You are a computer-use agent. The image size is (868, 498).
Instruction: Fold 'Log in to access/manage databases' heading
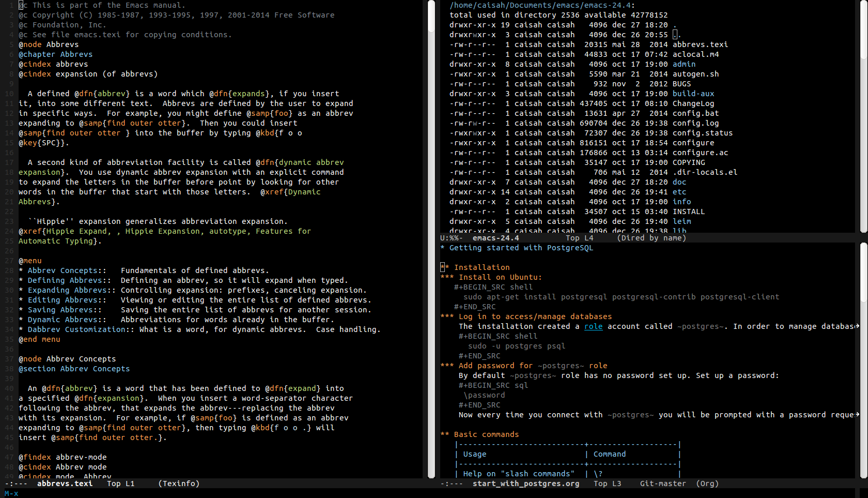coord(526,316)
